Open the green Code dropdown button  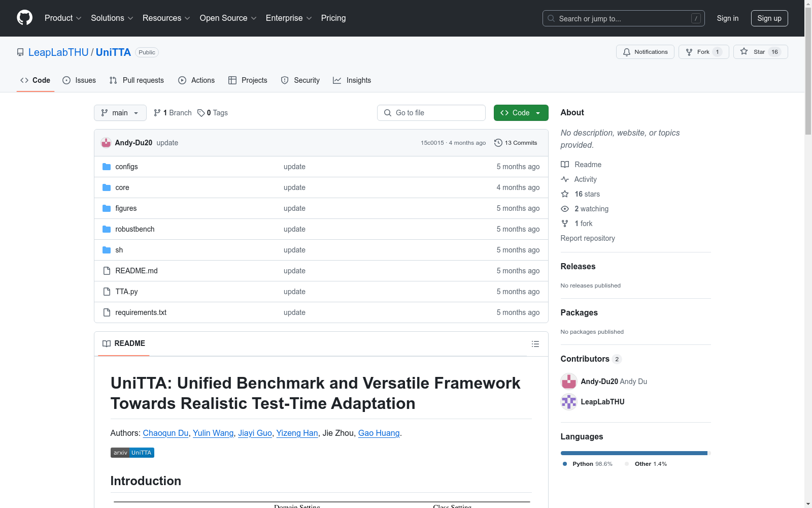click(521, 113)
